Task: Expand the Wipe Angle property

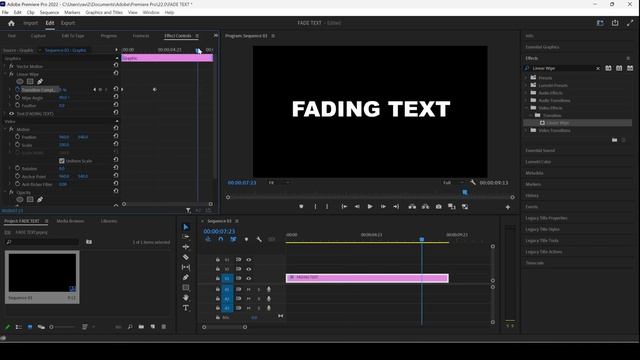Action: pos(10,98)
